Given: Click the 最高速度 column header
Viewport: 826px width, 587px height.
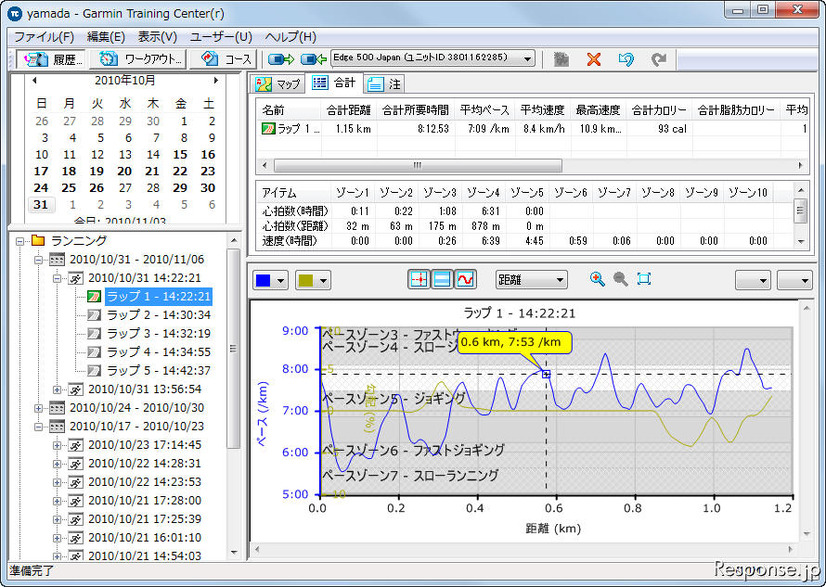Looking at the screenshot, I should [x=598, y=110].
